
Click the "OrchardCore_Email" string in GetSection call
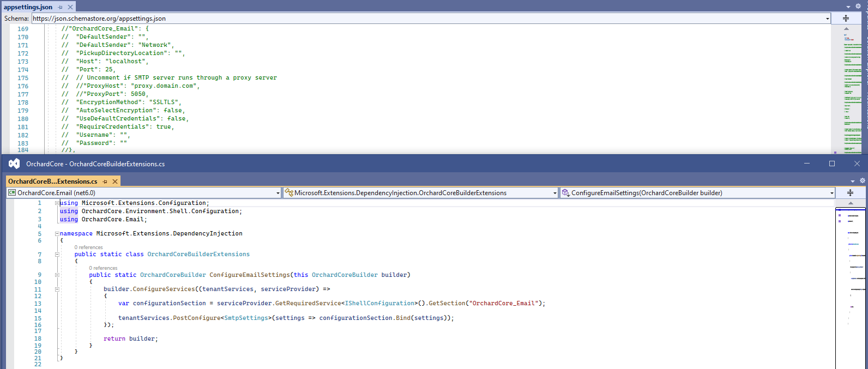tap(503, 303)
